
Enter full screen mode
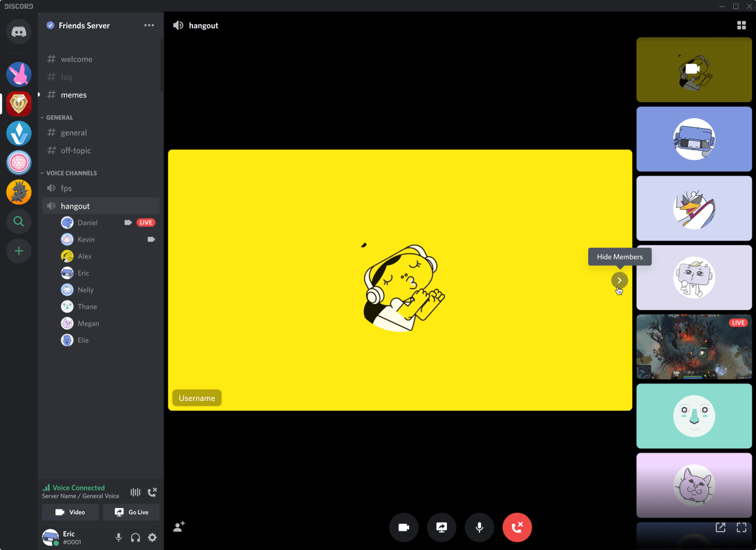[x=741, y=527]
